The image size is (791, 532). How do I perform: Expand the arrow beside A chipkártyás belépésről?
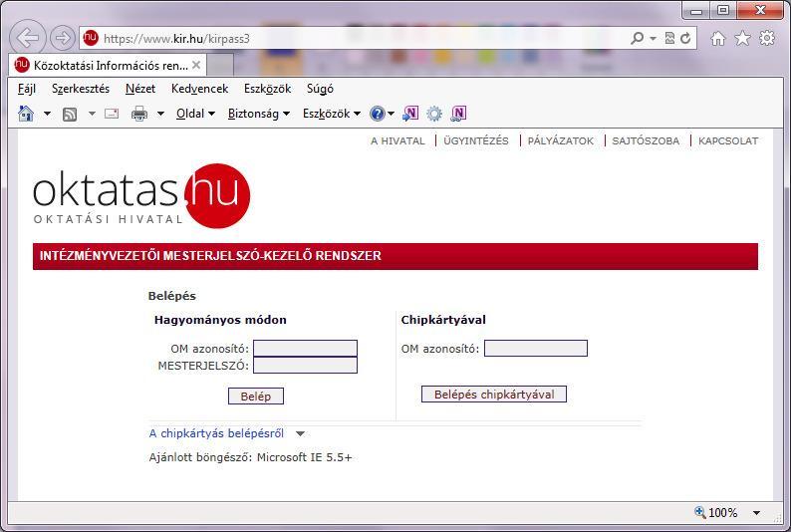300,433
